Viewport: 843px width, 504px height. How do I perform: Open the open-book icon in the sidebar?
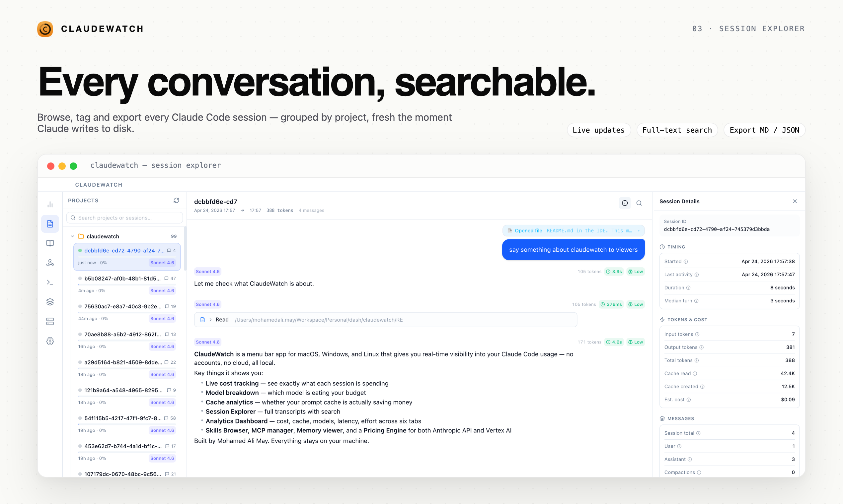click(x=50, y=243)
